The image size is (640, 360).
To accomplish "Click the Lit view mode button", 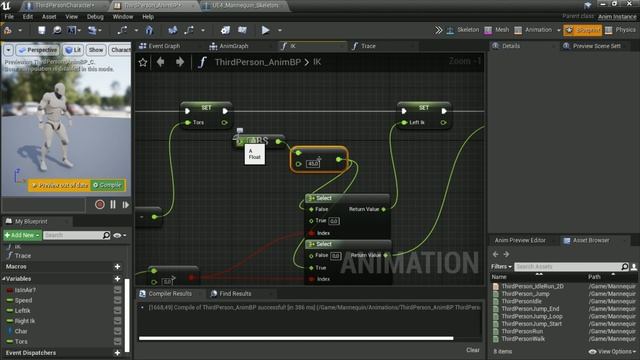I will pos(73,50).
